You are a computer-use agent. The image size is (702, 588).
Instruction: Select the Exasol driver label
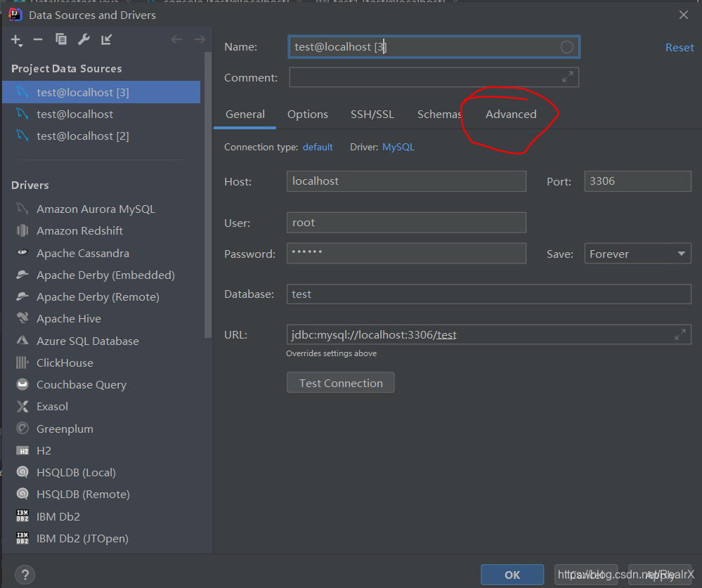(53, 406)
